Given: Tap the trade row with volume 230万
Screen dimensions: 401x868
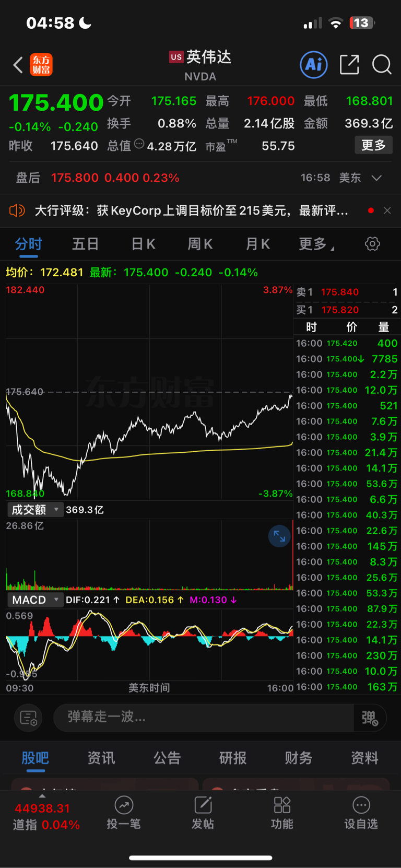Looking at the screenshot, I should coord(347,655).
